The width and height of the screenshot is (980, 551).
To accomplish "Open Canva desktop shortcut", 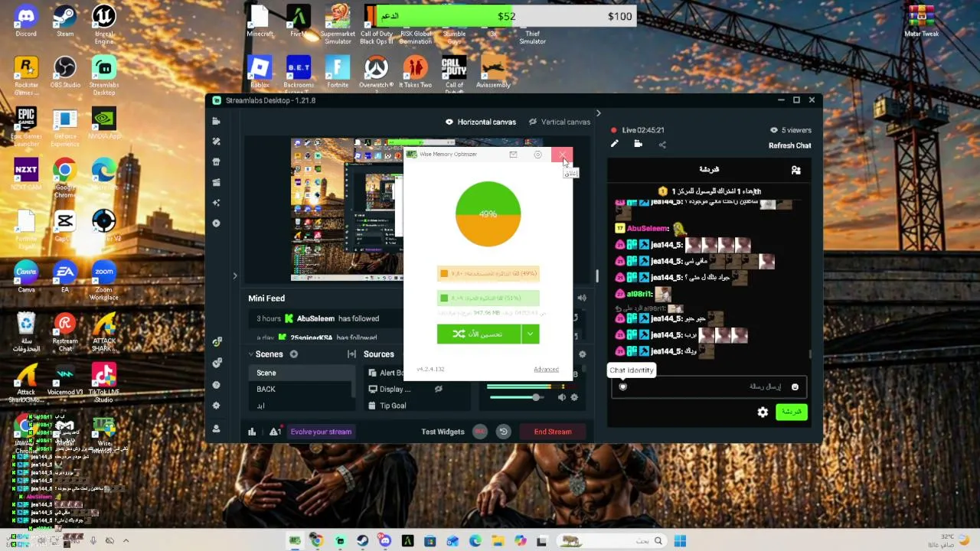I will click(26, 277).
